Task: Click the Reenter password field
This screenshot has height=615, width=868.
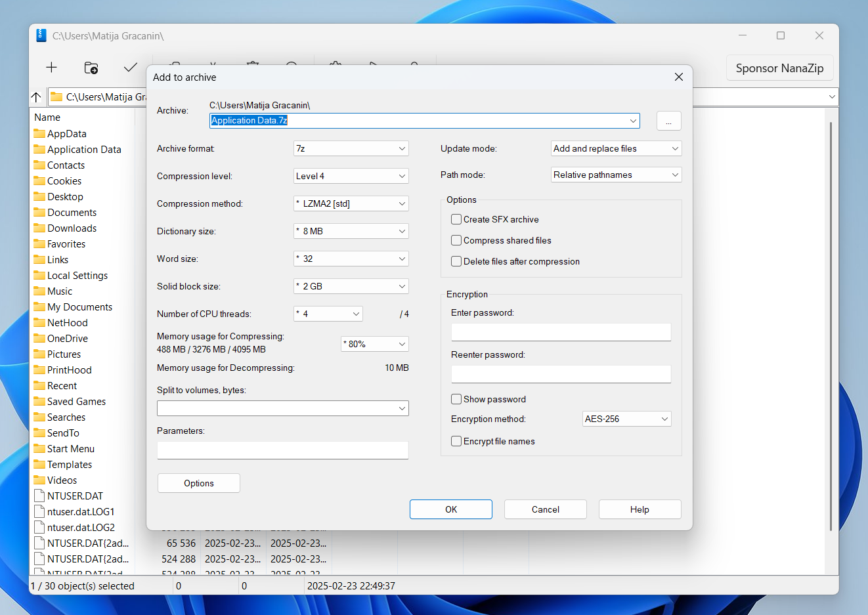Action: point(561,374)
